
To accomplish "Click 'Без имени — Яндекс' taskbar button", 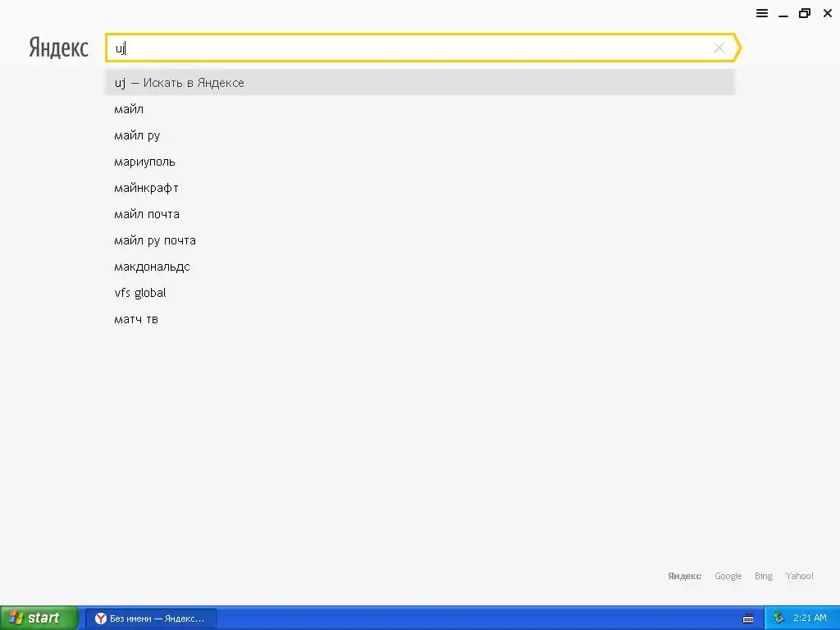I will [151, 619].
